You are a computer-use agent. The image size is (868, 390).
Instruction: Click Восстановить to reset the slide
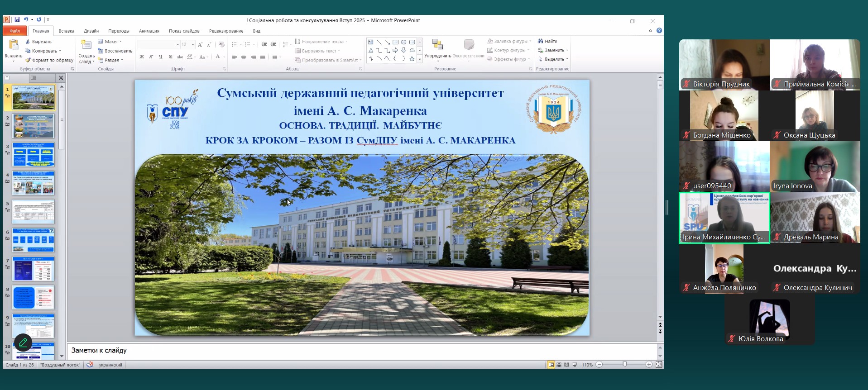pyautogui.click(x=115, y=51)
